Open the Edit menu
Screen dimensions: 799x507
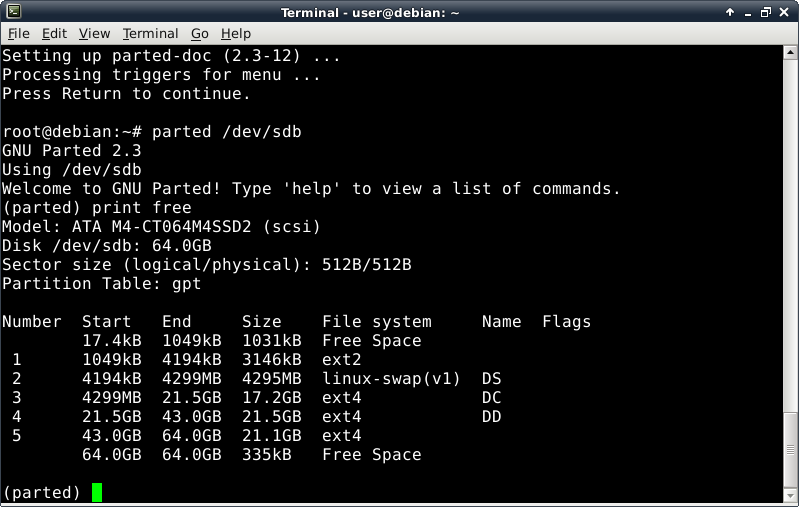[x=54, y=34]
